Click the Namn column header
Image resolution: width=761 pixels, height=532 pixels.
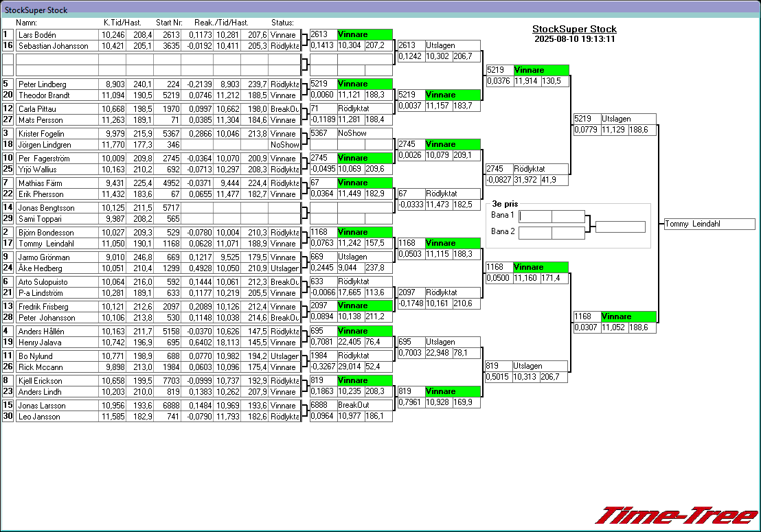[26, 23]
